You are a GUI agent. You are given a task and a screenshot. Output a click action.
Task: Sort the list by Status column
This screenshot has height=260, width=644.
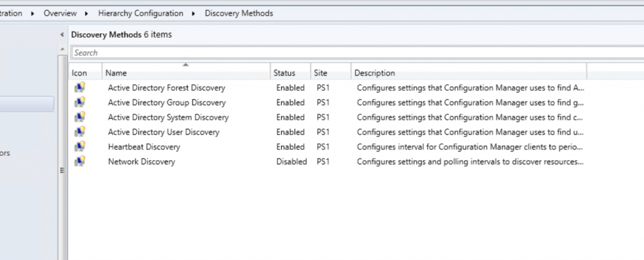tap(291, 73)
